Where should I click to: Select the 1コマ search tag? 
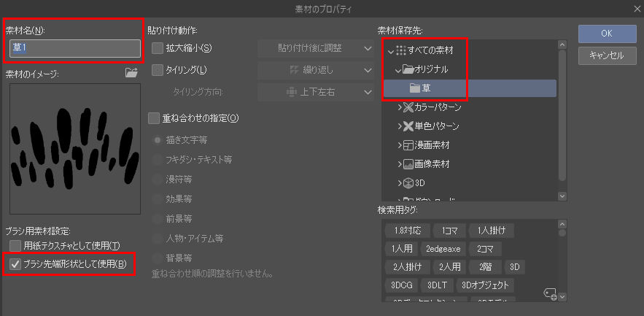tap(450, 231)
